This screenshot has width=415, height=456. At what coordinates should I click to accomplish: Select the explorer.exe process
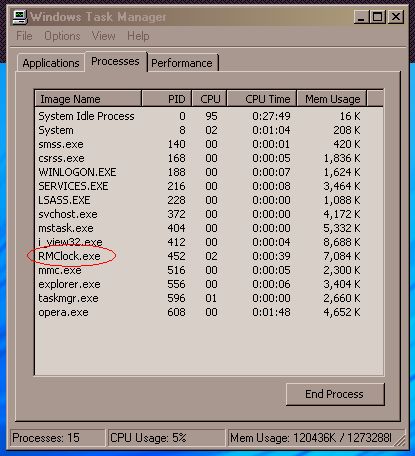(x=209, y=284)
